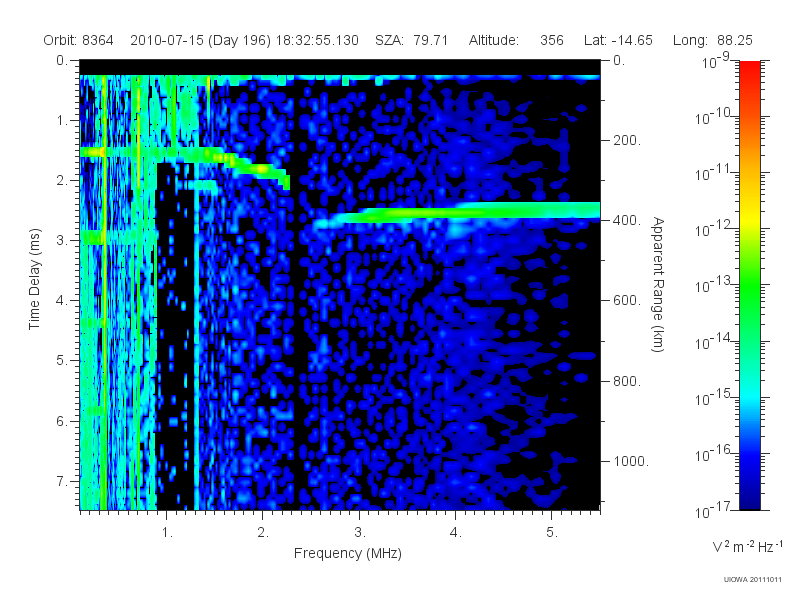Click the color scale unit label V² m⁻² Hz⁻¹
800x600 pixels.
pos(747,546)
